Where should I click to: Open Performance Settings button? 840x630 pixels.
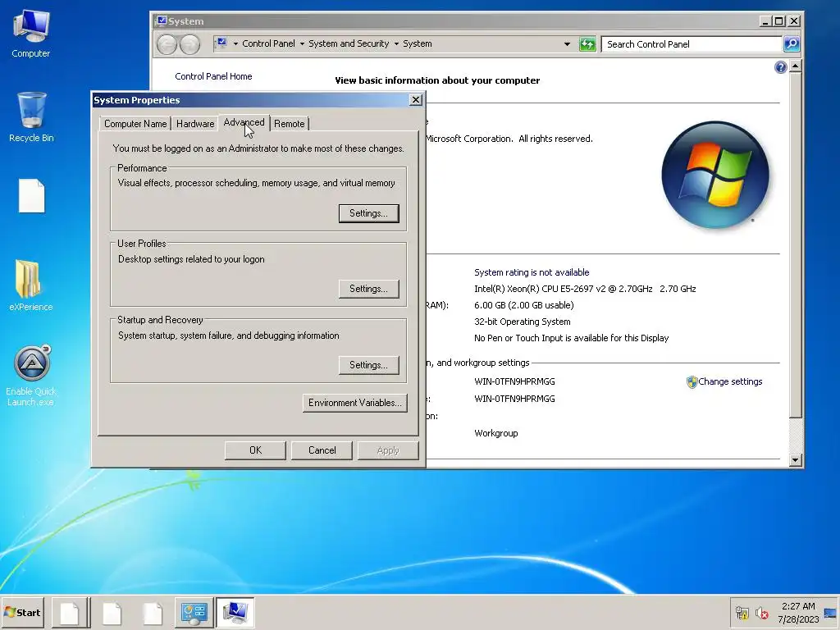point(368,213)
